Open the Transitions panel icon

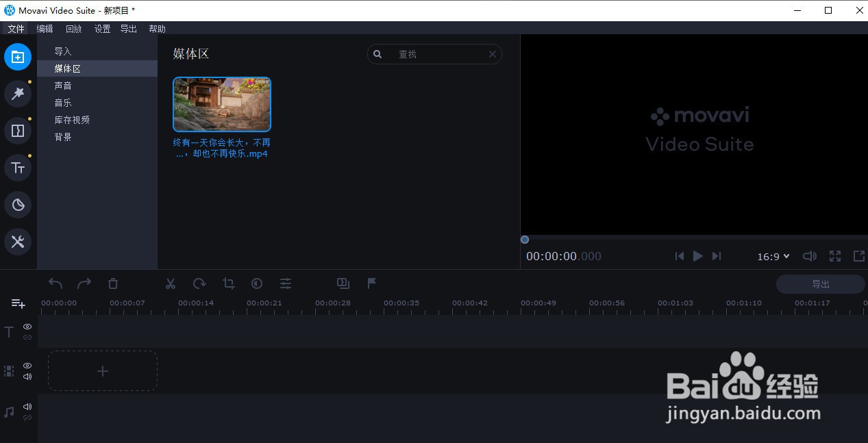18,130
